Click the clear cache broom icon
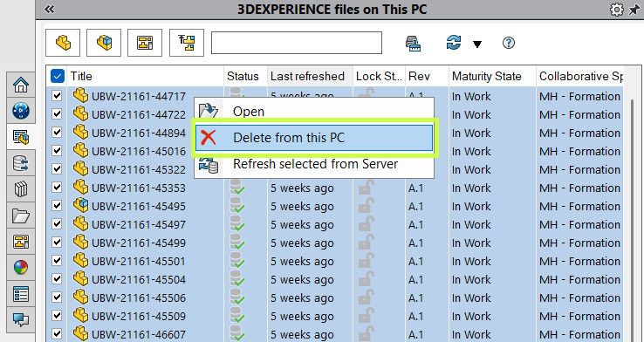Screen dimensions: 644x342 pos(413,43)
